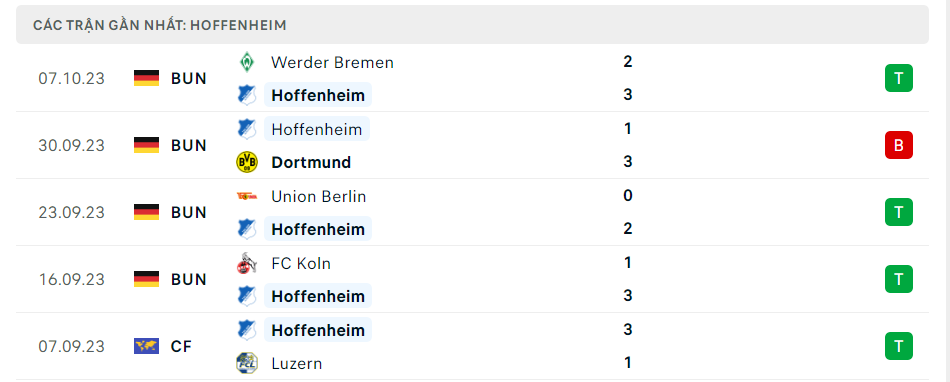The image size is (950, 382).
Task: Click the Werder Bremen club crest
Action: pos(247,62)
